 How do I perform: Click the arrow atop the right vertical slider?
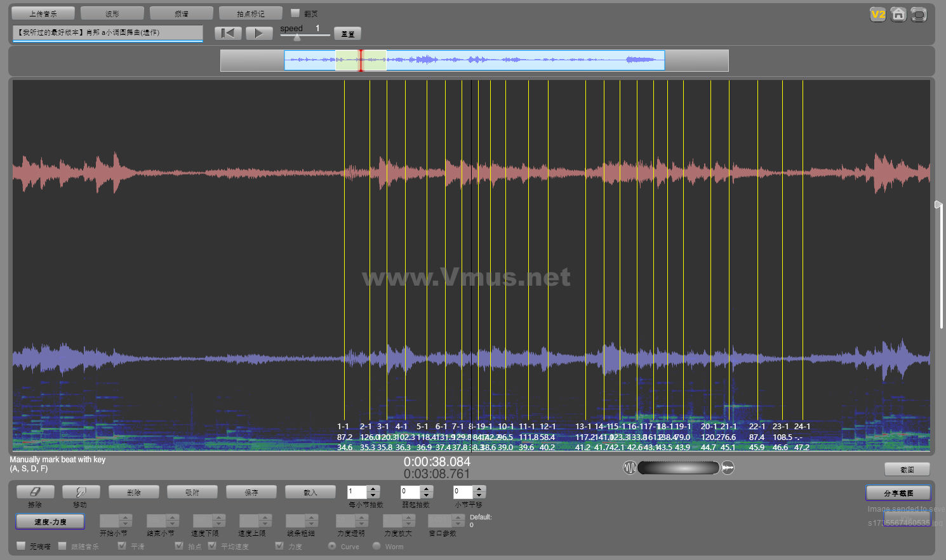coord(938,204)
